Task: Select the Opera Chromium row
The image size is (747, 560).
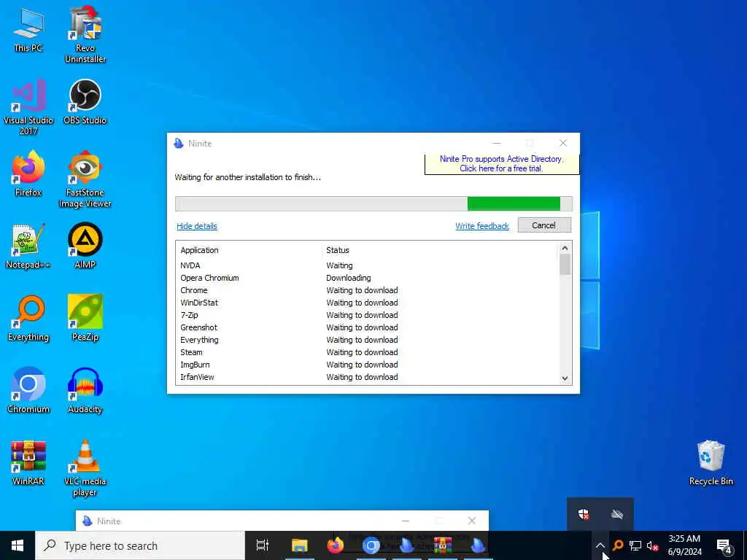Action: tap(367, 278)
